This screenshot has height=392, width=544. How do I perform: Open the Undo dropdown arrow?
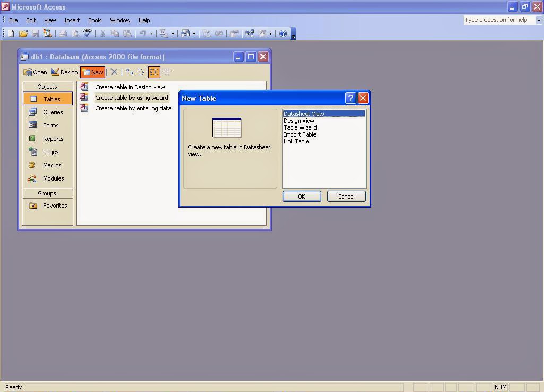click(x=152, y=33)
